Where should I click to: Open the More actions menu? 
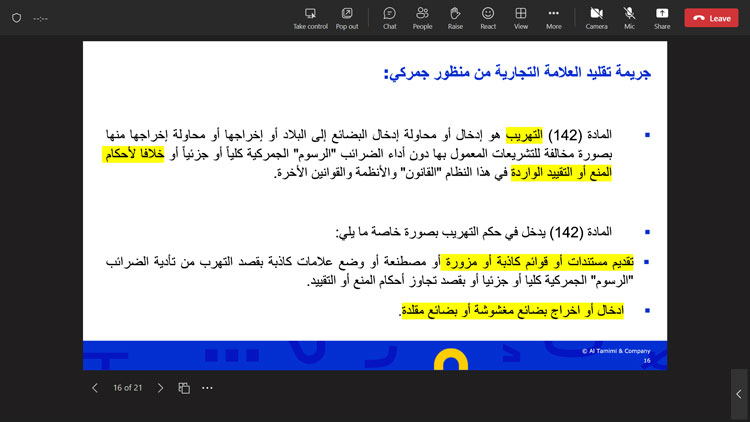553,17
